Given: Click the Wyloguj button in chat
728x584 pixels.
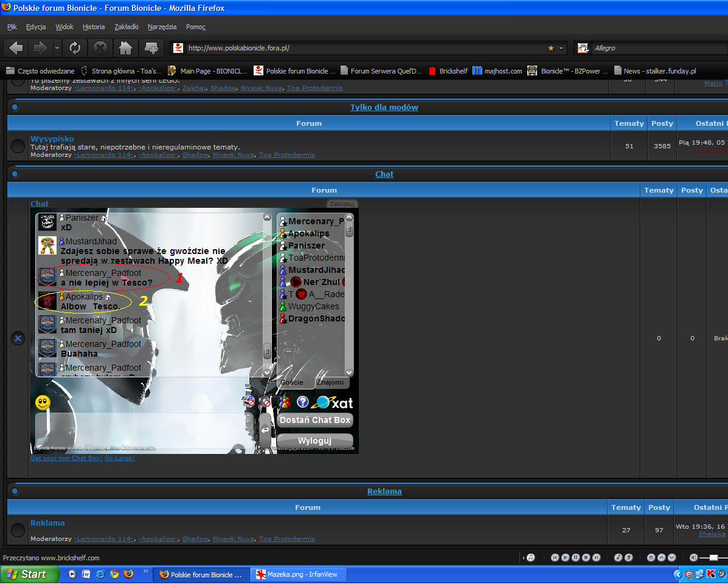Looking at the screenshot, I should (x=314, y=441).
